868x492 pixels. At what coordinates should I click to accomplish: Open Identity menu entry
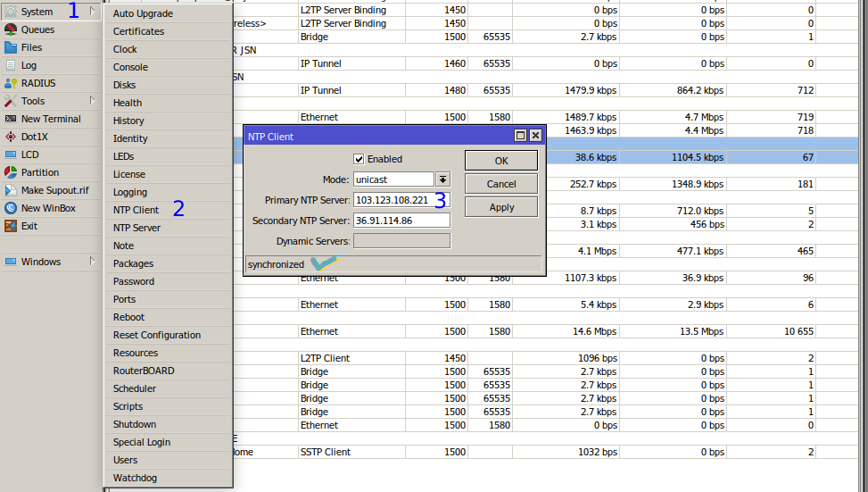click(169, 138)
